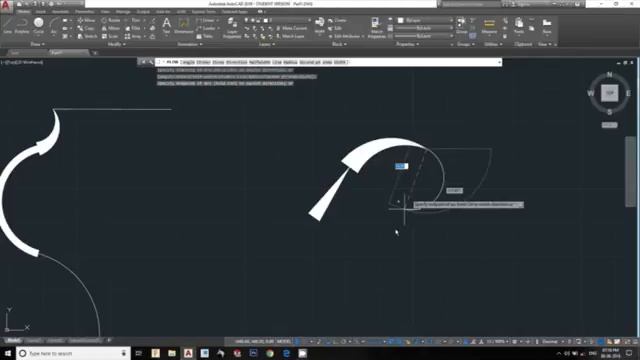The height and width of the screenshot is (360, 640).
Task: Click the WCS dropdown under ViewCube
Action: pos(609,125)
